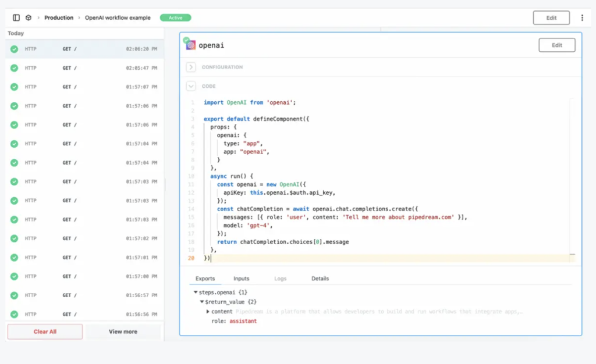Click the async run() code line
Viewport: 596px width, 364px height.
pos(232,176)
